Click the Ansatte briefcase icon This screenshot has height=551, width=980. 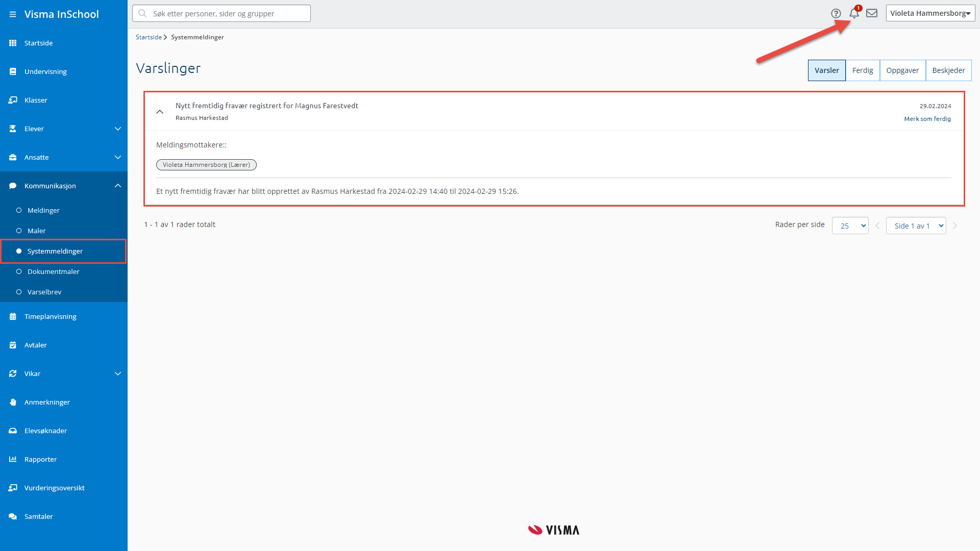[x=13, y=157]
